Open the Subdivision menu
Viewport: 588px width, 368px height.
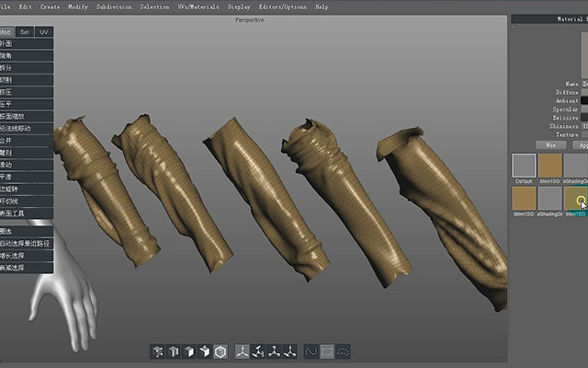pos(114,6)
